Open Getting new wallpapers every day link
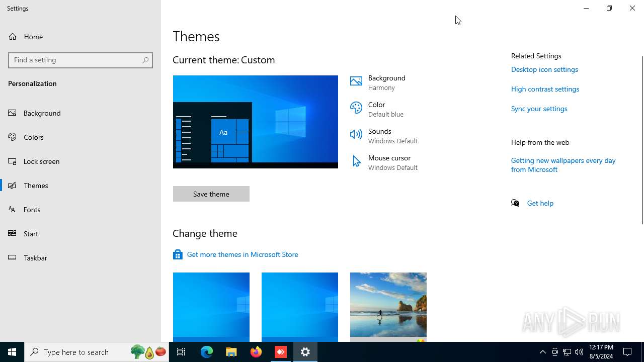Image resolution: width=644 pixels, height=362 pixels. 563,165
